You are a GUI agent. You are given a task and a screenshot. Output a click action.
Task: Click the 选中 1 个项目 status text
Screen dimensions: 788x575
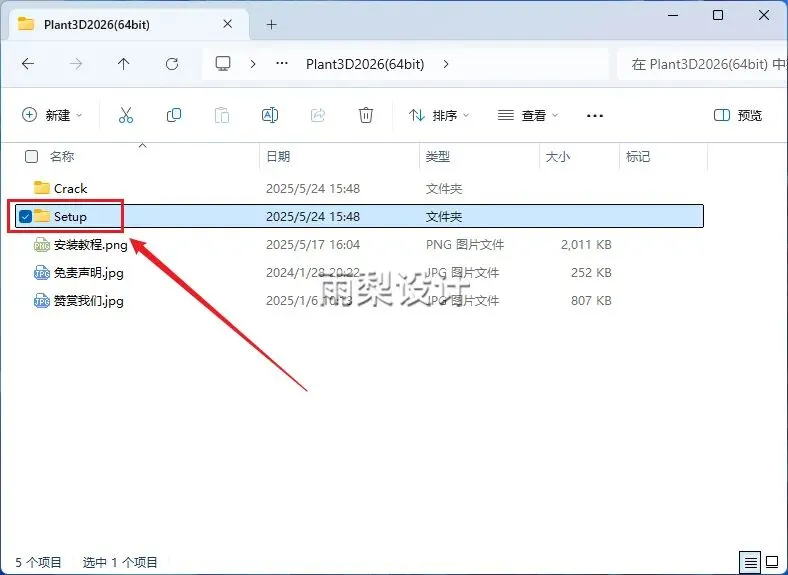tap(120, 562)
